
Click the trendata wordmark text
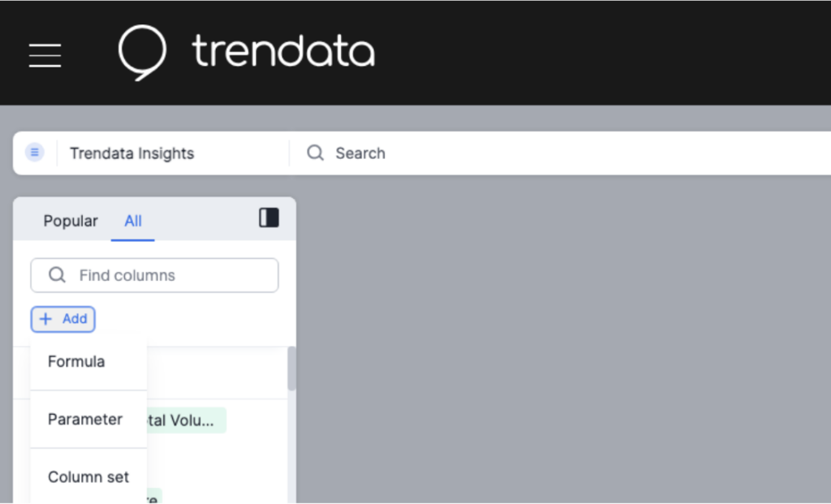click(x=283, y=51)
